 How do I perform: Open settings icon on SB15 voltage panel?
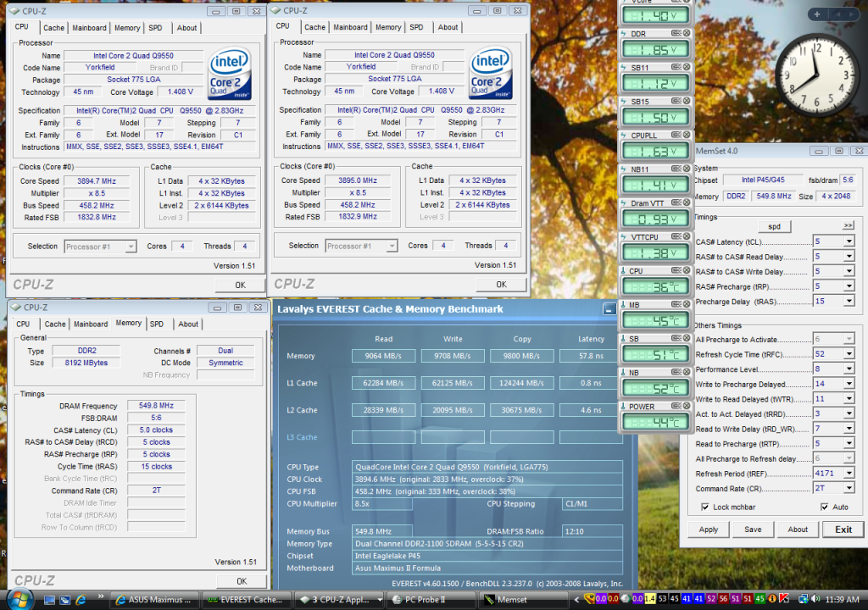coord(676,101)
